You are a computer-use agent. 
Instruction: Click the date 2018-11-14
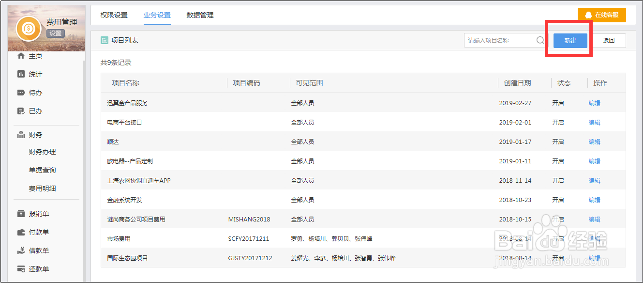pos(515,181)
